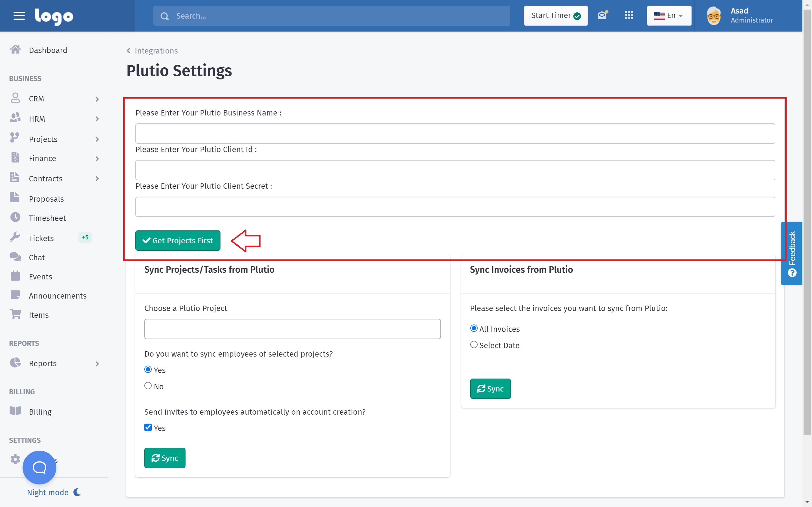Click the user avatar picture
Viewport: 812px width, 507px height.
[713, 16]
